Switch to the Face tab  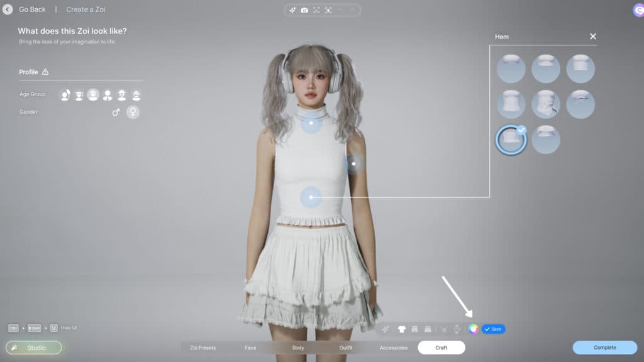tap(251, 348)
